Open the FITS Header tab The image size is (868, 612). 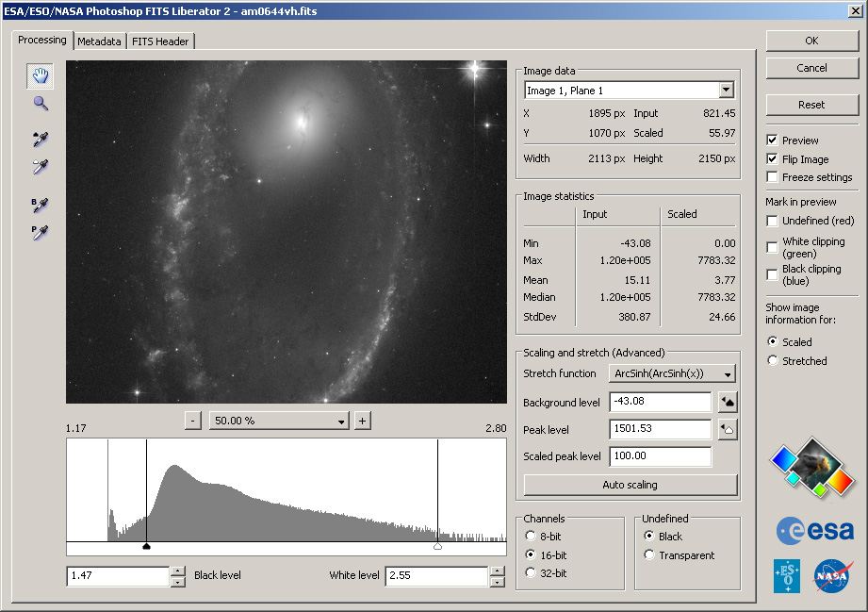(160, 41)
